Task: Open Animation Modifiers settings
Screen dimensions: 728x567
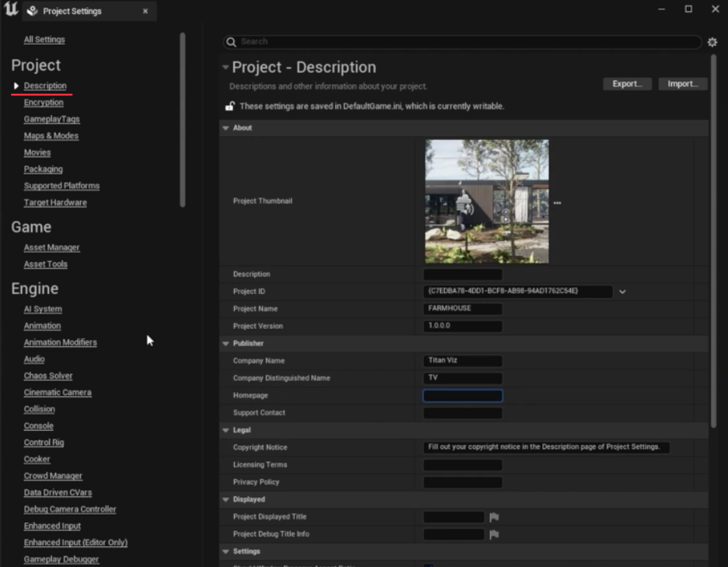Action: coord(61,343)
